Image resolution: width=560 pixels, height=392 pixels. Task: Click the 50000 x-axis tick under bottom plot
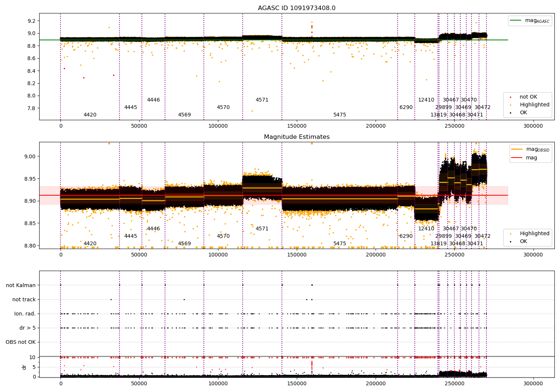point(139,383)
